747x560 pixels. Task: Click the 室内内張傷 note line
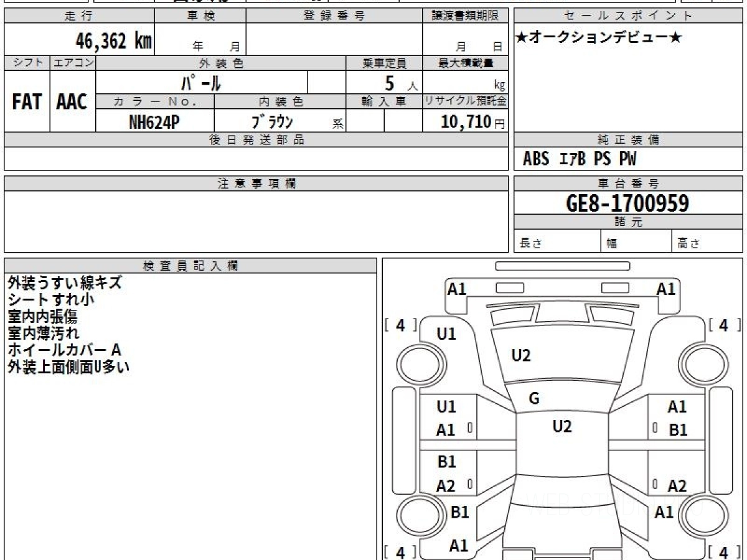[43, 316]
